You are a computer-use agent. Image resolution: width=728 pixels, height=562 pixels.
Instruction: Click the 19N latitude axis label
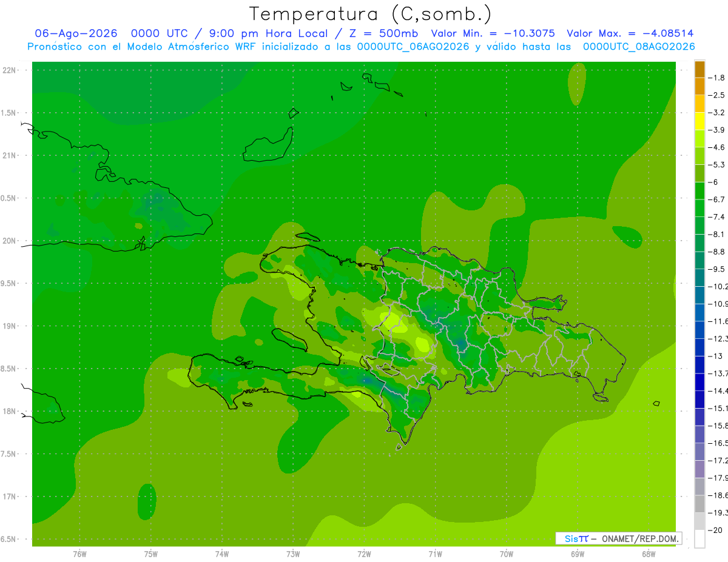point(9,326)
